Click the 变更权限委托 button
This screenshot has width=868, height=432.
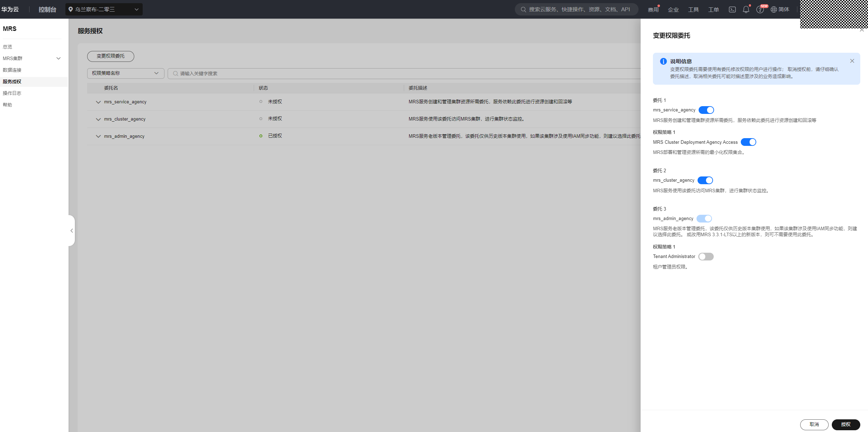(x=110, y=56)
